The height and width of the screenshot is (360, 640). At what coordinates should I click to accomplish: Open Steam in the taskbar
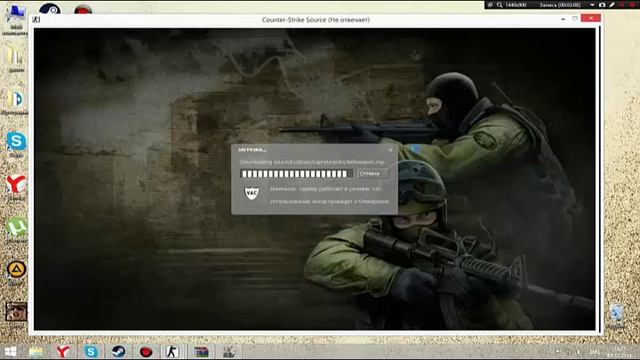[x=118, y=351]
